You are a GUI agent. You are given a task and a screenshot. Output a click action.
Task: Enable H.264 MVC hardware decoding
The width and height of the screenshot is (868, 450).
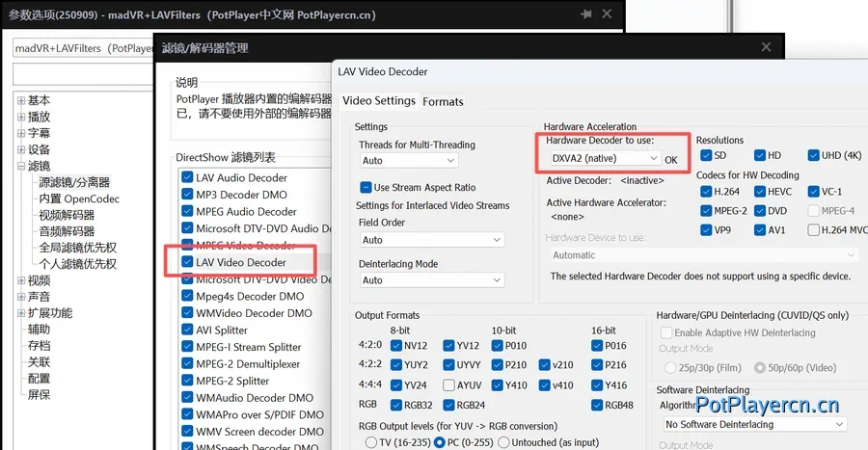coord(813,230)
